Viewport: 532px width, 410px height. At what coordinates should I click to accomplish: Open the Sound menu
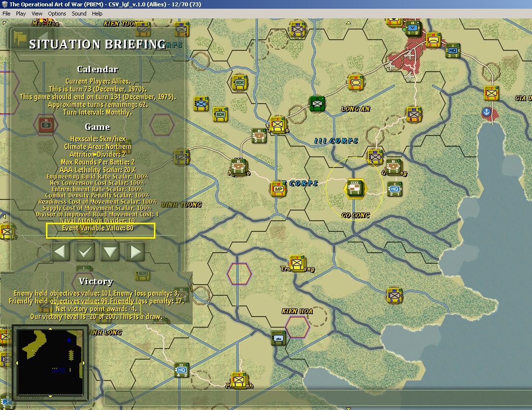(x=79, y=14)
